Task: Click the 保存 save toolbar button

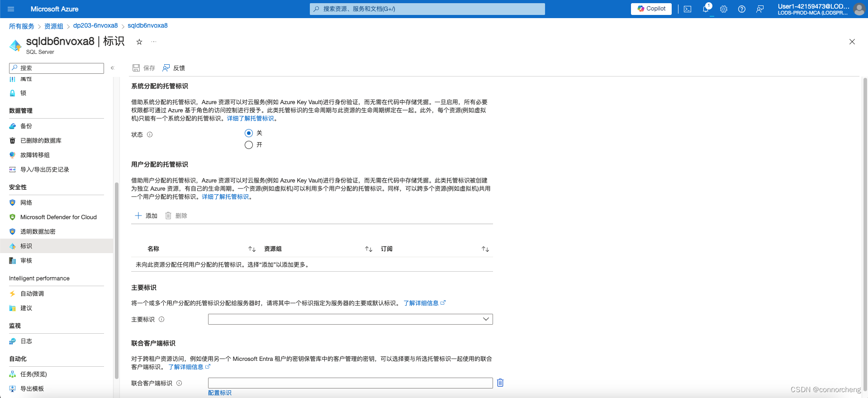Action: click(144, 68)
